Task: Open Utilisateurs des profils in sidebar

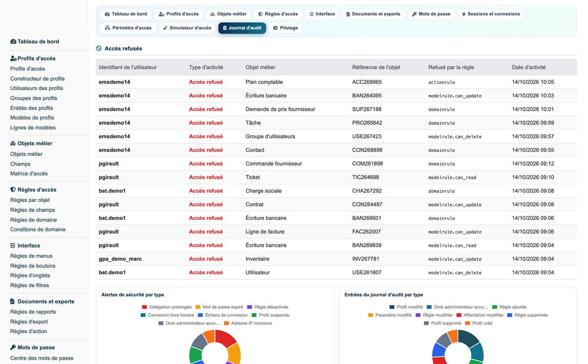Action: pos(37,89)
